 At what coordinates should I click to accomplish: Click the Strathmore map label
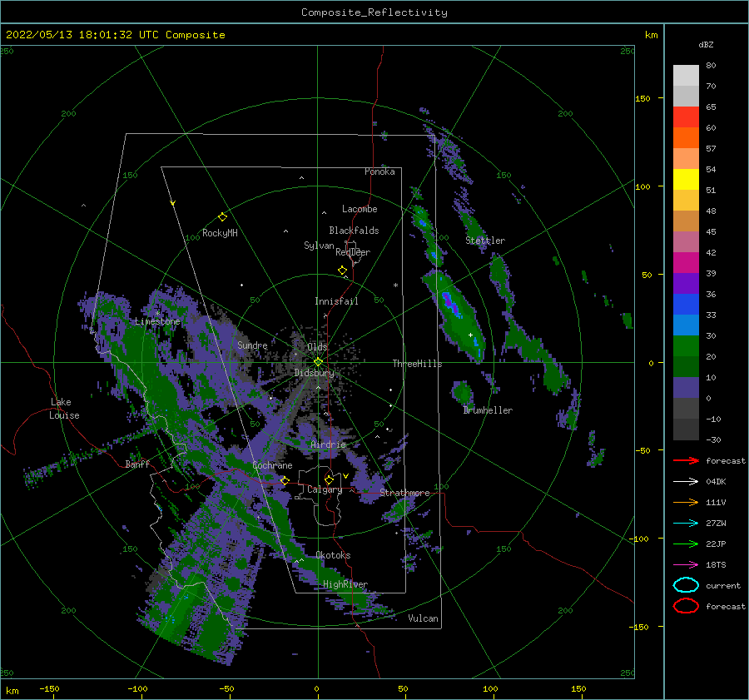(x=404, y=493)
